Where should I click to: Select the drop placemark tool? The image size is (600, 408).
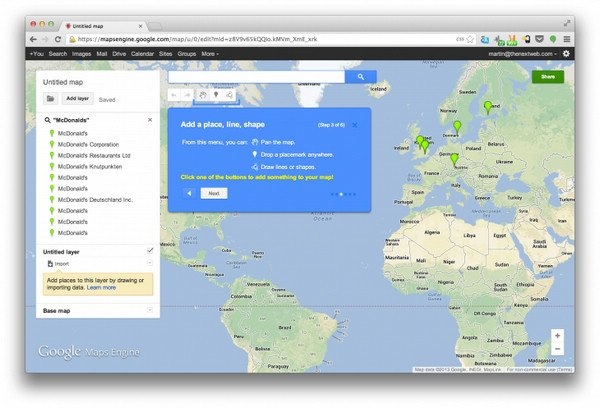click(216, 95)
